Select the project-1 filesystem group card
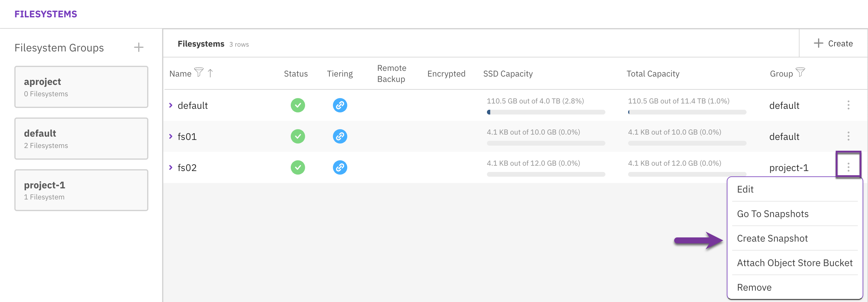The height and width of the screenshot is (302, 868). click(x=81, y=190)
